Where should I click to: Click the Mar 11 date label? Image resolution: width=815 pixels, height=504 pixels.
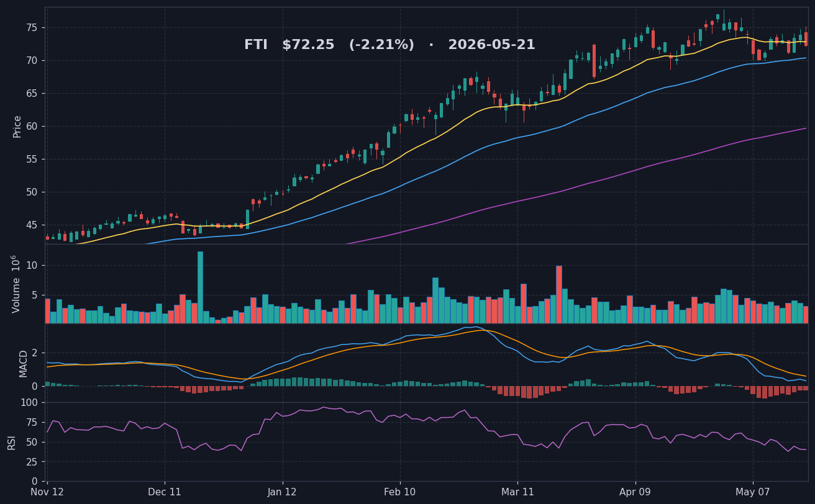[517, 493]
